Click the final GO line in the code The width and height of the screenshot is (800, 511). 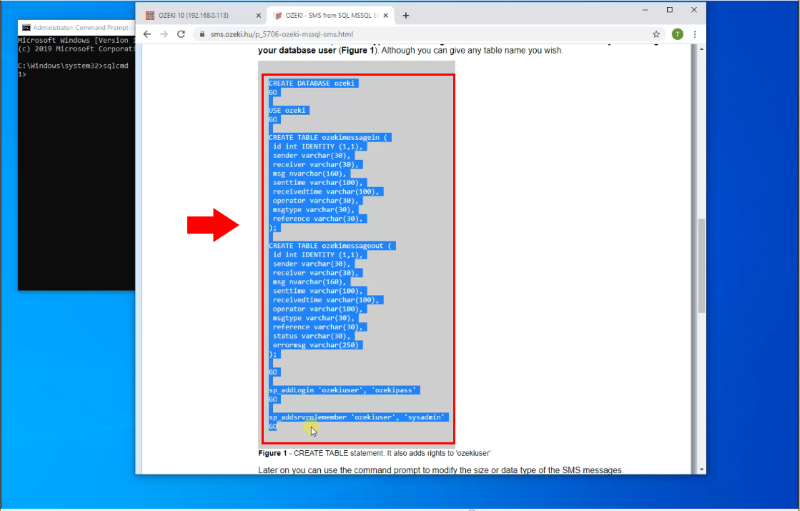point(273,426)
